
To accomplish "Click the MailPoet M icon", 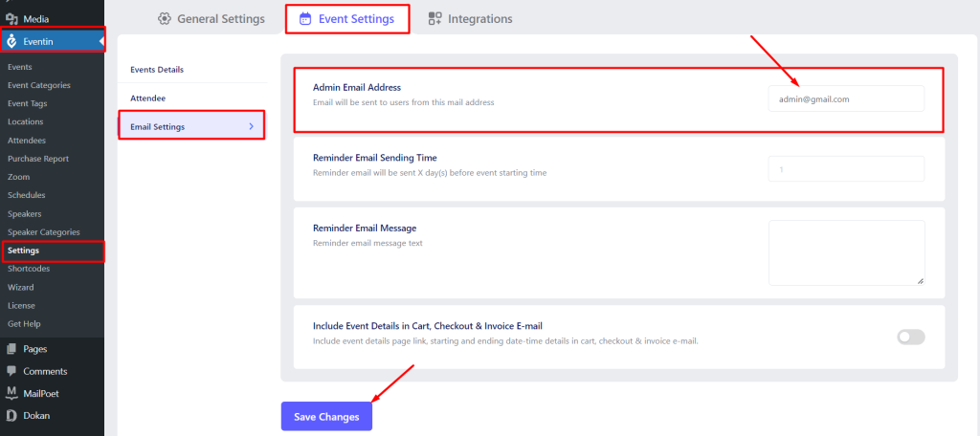I will pos(11,393).
